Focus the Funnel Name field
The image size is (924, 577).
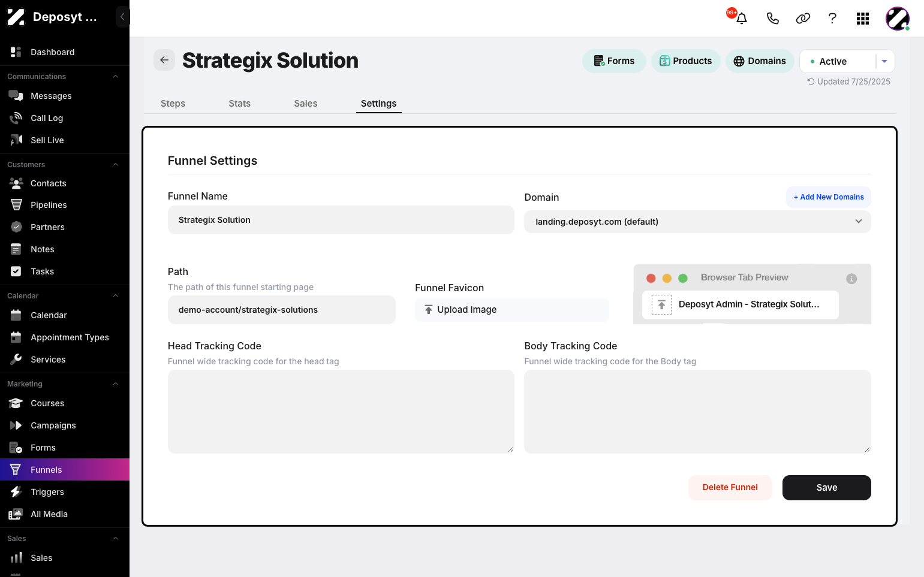point(341,220)
